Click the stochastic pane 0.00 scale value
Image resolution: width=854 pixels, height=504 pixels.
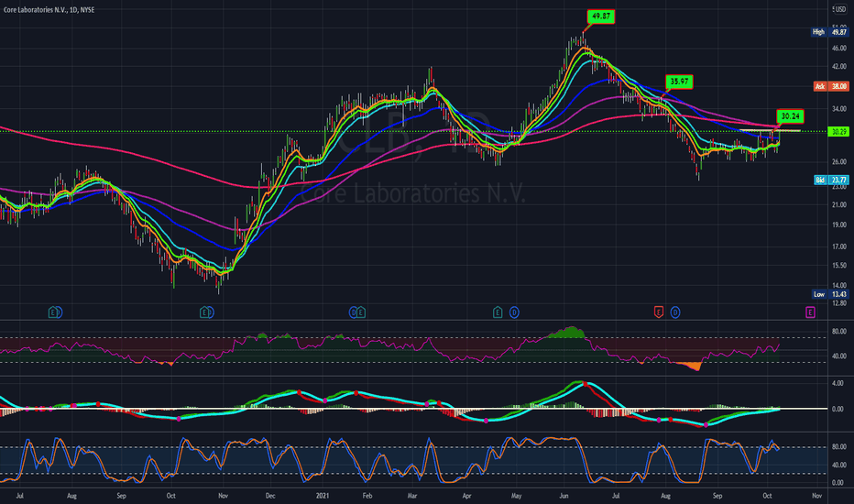coord(838,483)
